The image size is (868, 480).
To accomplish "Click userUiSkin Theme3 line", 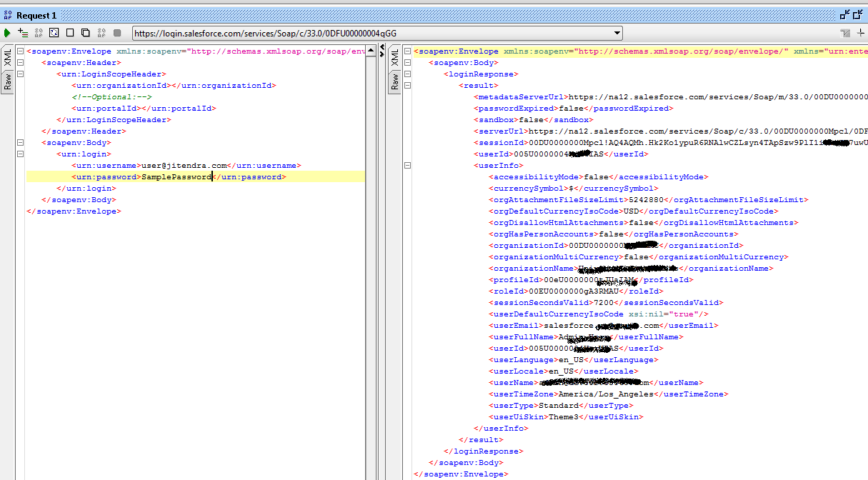I will point(566,417).
